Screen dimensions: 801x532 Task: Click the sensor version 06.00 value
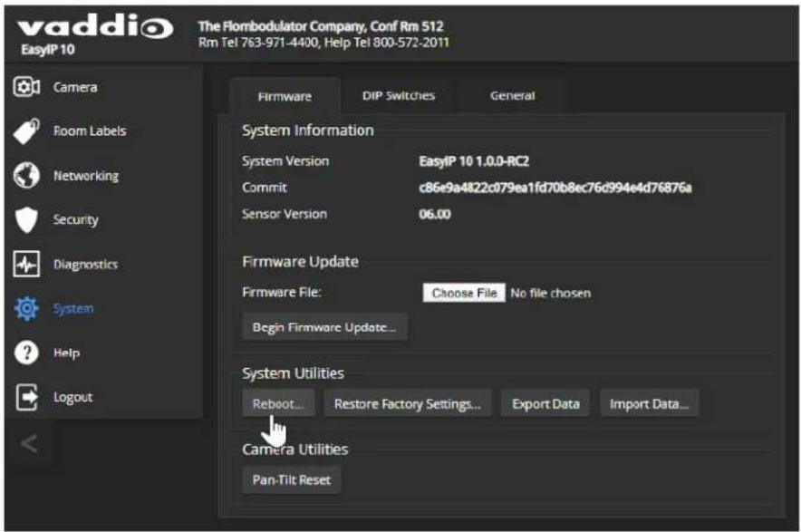(x=435, y=214)
